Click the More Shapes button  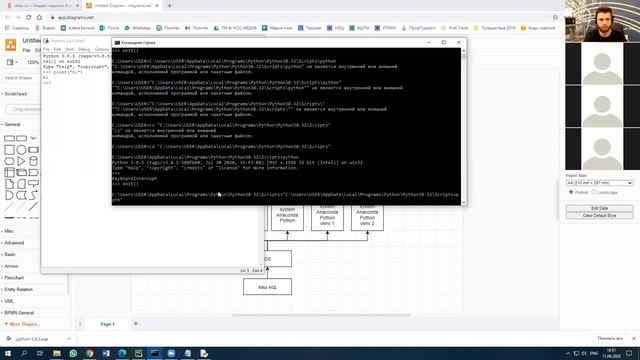pyautogui.click(x=22, y=324)
